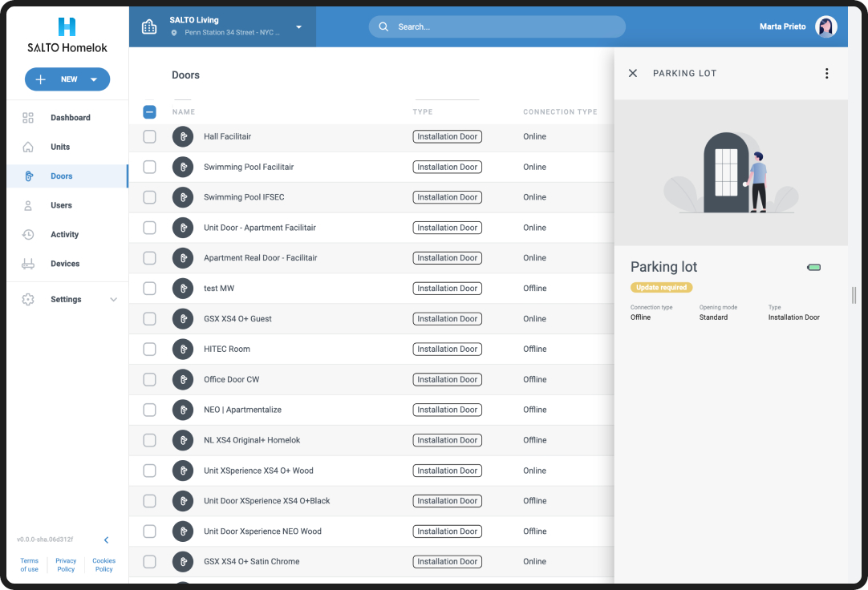This screenshot has width=868, height=590.
Task: Click the building icon in the site selector
Action: [x=149, y=26]
